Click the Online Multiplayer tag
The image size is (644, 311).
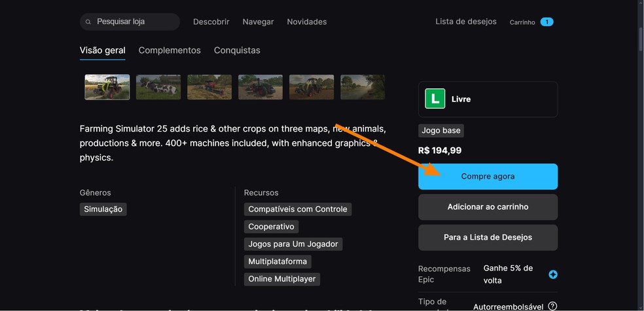tap(281, 279)
